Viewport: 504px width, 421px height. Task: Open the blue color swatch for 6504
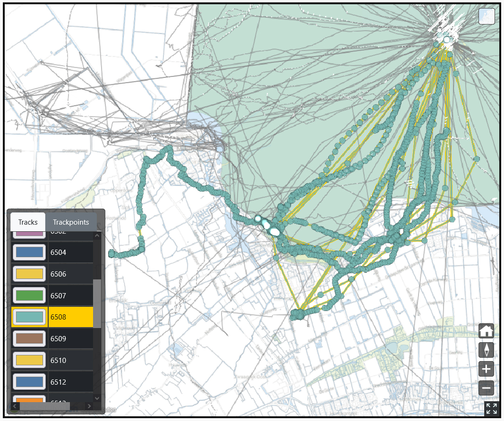[29, 252]
